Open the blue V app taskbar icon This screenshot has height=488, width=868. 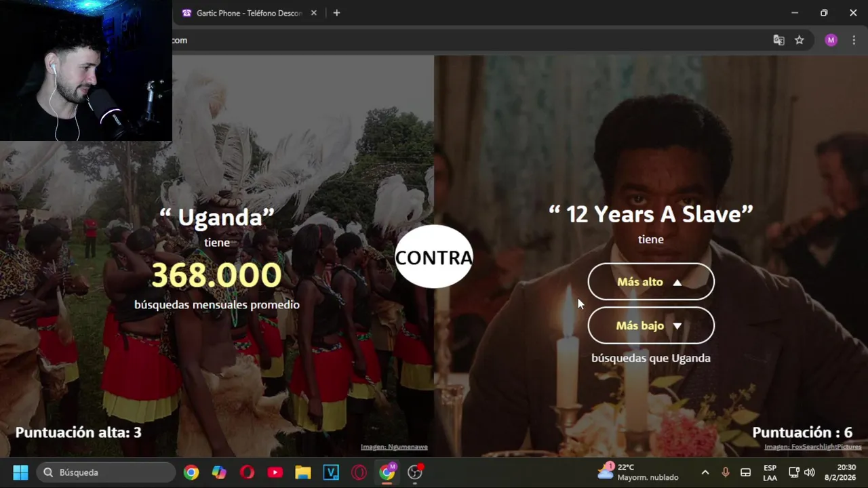point(331,472)
